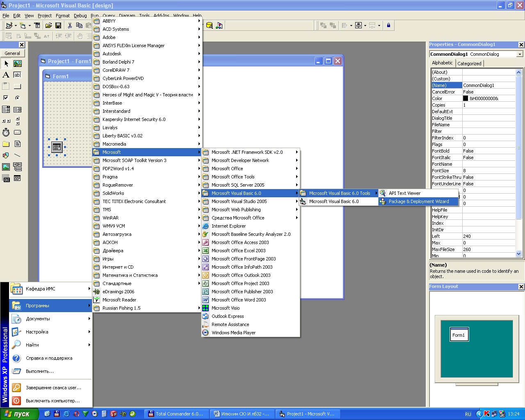This screenshot has height=420, width=525.
Task: Expand the Документы start menu item
Action: click(x=50, y=319)
